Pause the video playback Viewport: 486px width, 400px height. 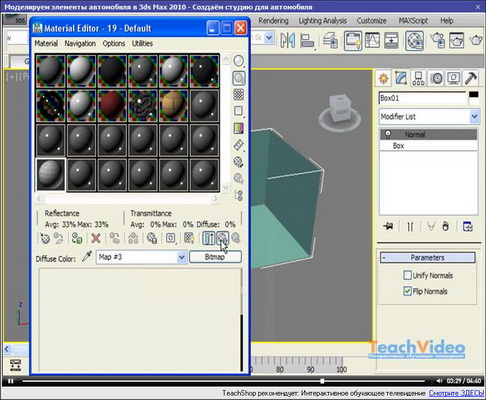pos(11,381)
